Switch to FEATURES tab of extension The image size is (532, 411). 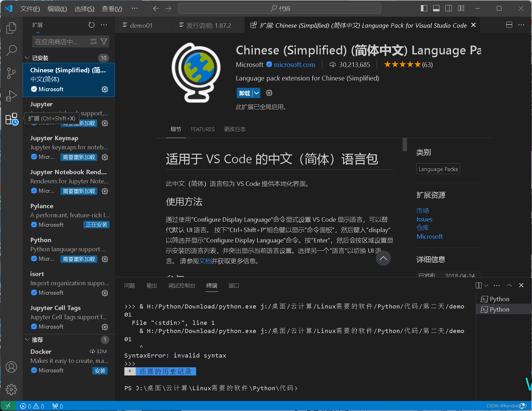203,129
